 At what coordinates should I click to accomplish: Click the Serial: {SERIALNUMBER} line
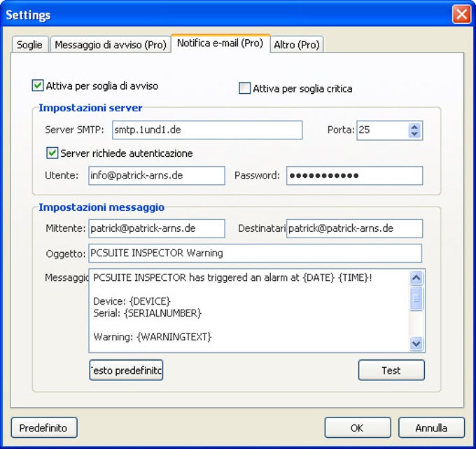[x=147, y=313]
